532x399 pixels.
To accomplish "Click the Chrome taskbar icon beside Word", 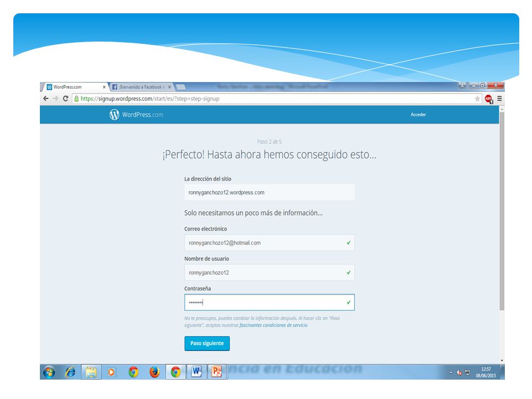I will [x=176, y=372].
